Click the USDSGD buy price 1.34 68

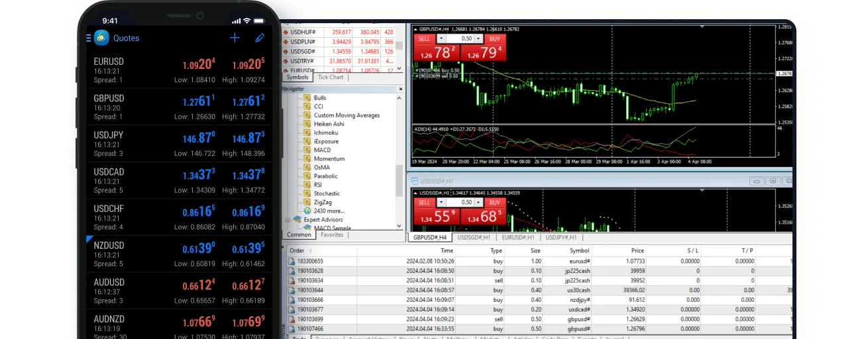[x=482, y=216]
